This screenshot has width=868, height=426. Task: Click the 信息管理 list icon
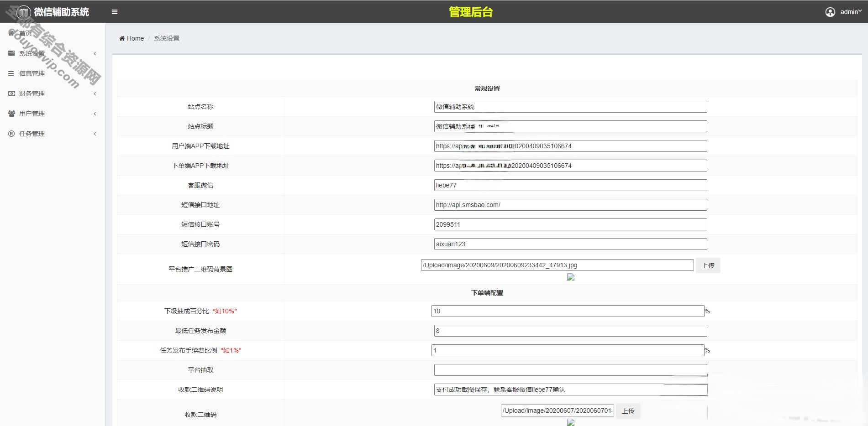(11, 73)
